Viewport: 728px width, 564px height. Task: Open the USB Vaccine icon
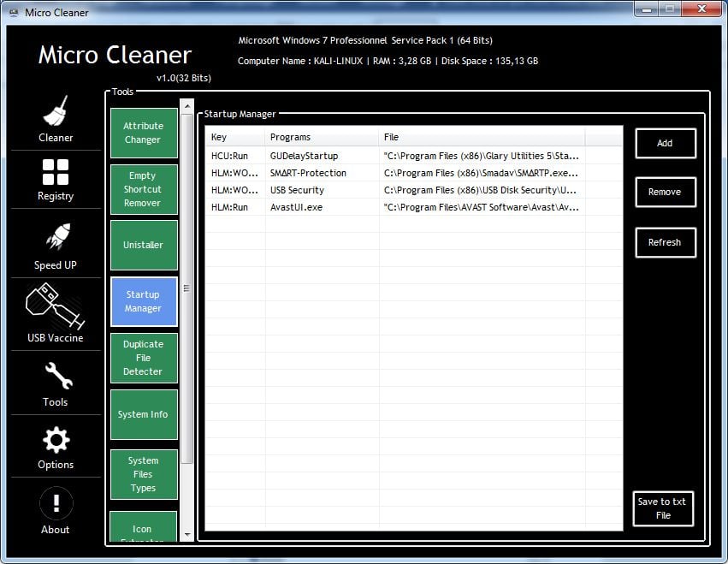click(56, 306)
